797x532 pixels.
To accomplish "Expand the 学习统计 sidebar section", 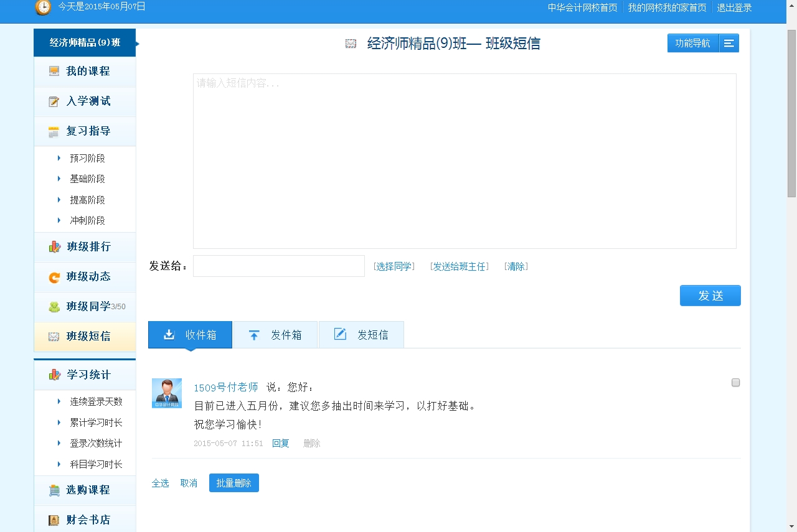I will 88,375.
